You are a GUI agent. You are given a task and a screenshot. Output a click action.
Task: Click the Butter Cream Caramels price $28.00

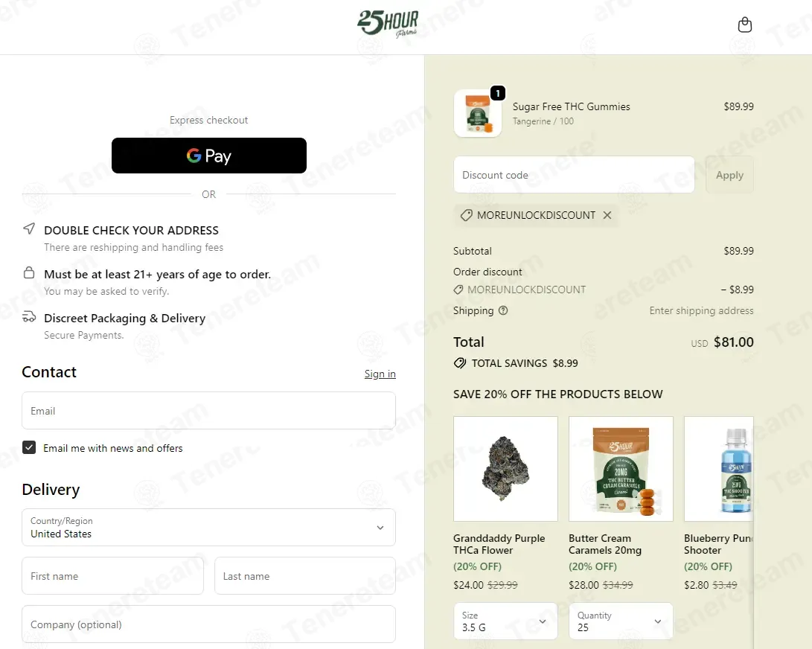[x=584, y=585]
